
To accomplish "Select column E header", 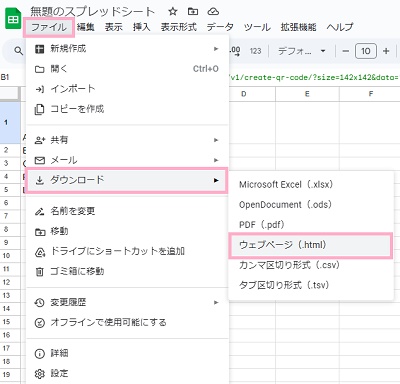I will (x=307, y=94).
